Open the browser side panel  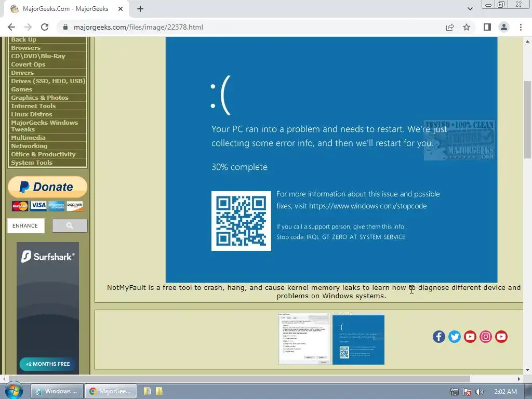pyautogui.click(x=487, y=27)
